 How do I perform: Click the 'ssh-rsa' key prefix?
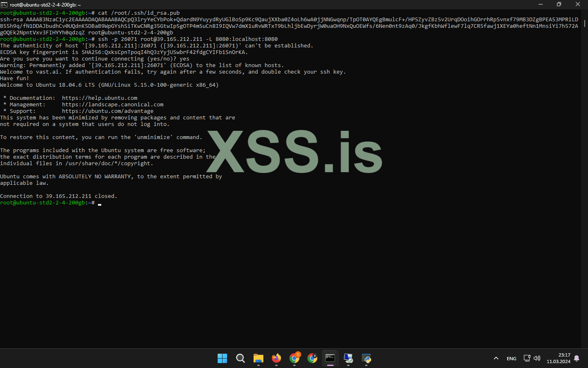tap(11, 19)
